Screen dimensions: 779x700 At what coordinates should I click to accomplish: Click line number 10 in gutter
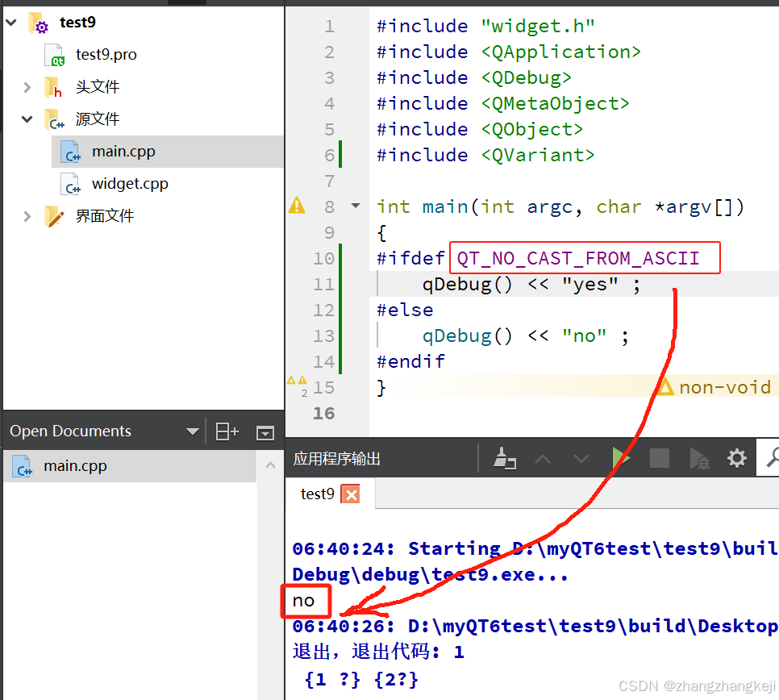coord(323,259)
